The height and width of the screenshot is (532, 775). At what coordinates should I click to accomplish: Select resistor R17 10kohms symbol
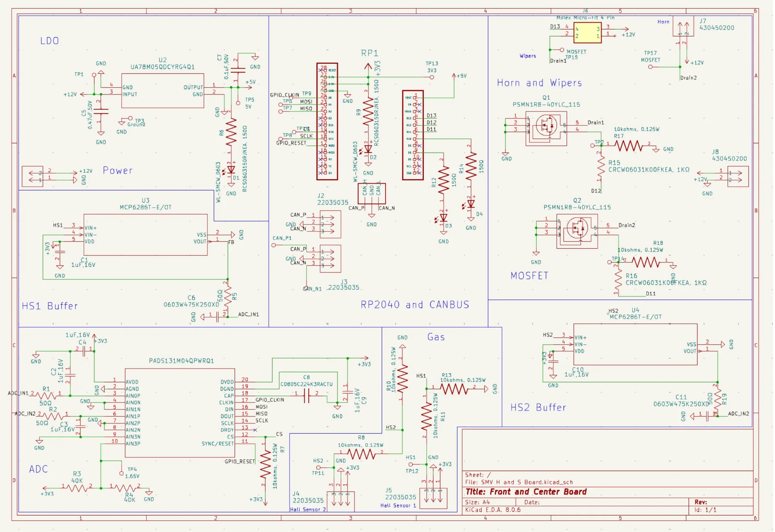(628, 146)
